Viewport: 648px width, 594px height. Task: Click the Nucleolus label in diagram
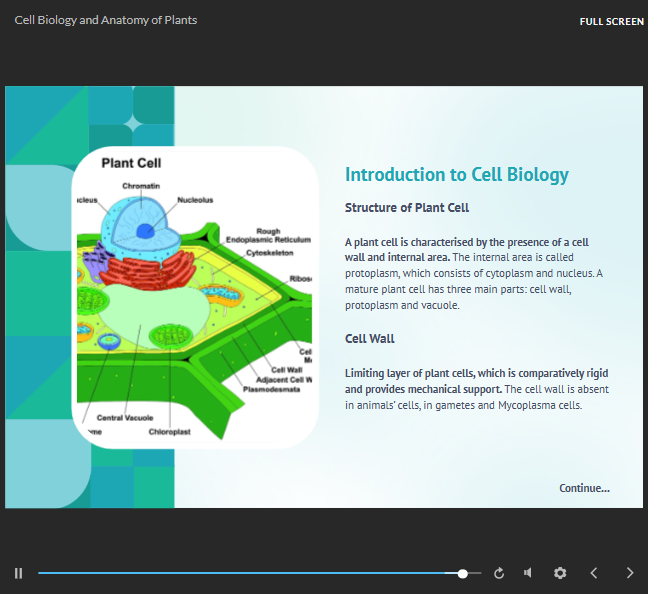click(x=195, y=200)
